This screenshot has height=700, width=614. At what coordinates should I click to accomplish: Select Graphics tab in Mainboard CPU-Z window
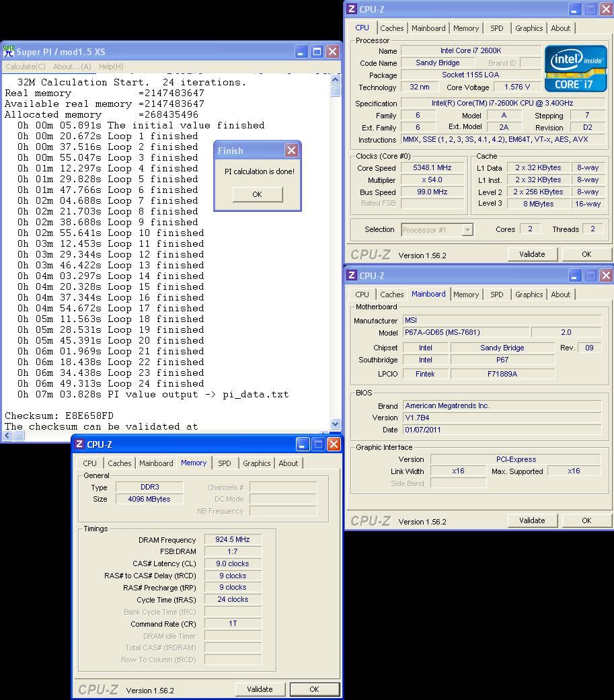[x=529, y=295]
